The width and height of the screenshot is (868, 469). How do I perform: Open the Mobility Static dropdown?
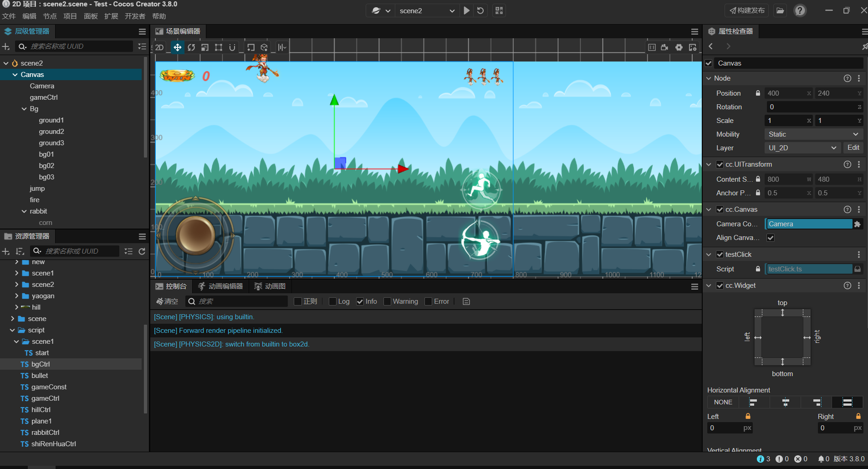[813, 134]
